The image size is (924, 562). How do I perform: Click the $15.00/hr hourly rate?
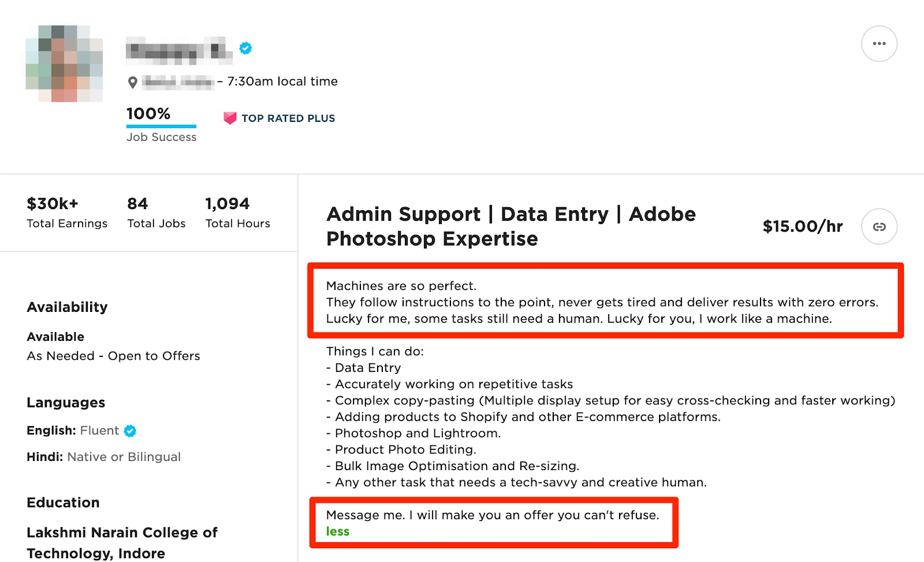pos(802,226)
